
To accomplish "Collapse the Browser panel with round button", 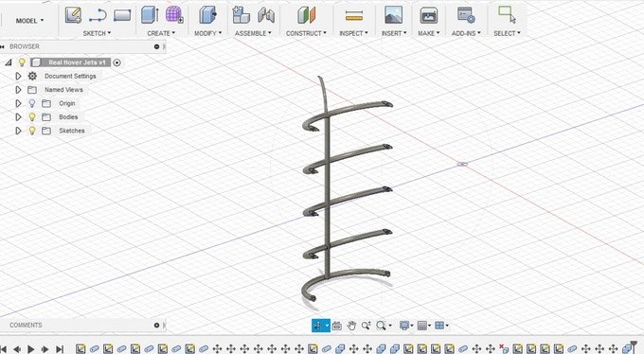I will pos(156,46).
